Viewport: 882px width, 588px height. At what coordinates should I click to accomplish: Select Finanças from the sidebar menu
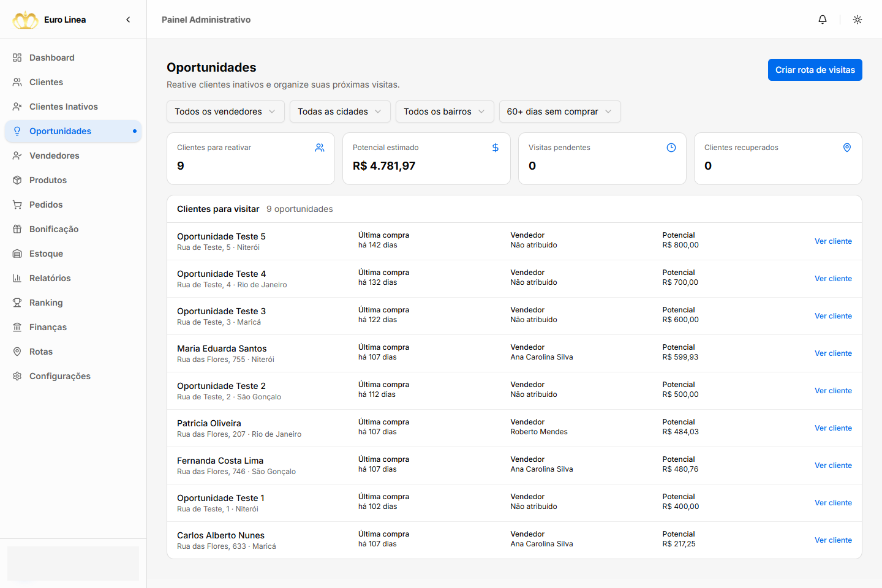click(73, 327)
